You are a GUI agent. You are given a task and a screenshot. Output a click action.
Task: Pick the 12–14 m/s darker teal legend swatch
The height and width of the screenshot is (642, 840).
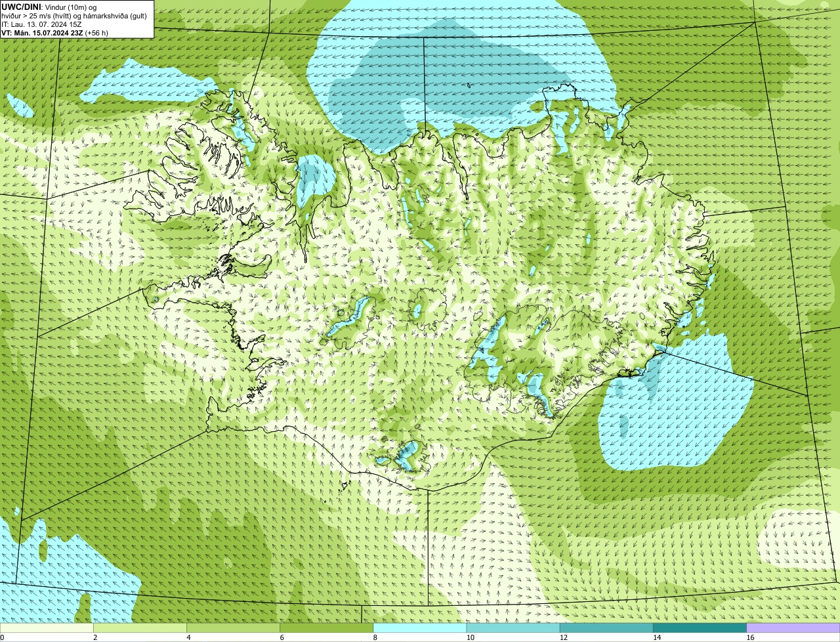coord(606,628)
